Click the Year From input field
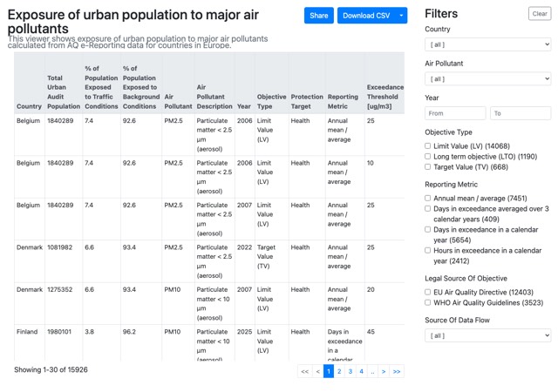558x392 pixels. point(455,113)
